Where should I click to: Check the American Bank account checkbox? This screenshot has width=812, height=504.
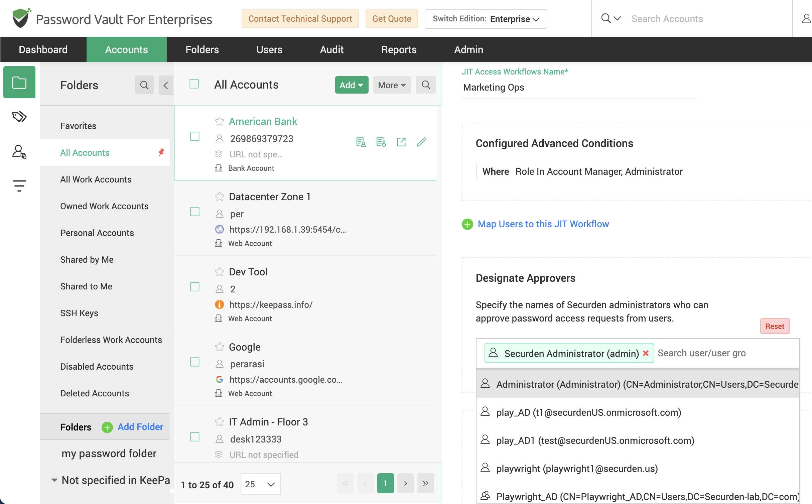[194, 136]
